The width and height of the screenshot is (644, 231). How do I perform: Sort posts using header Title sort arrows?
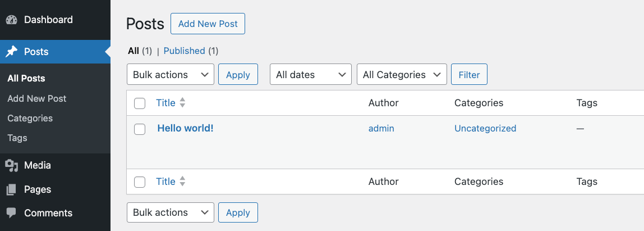click(x=182, y=103)
